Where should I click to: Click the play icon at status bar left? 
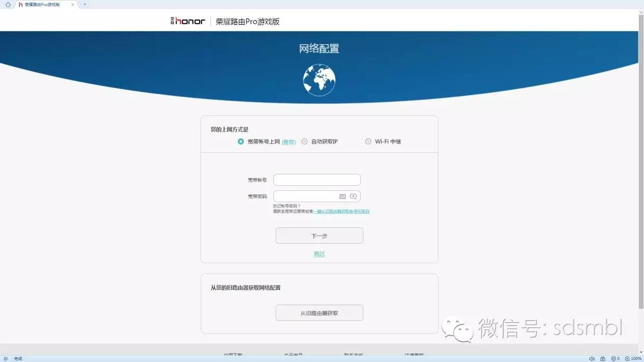click(x=6, y=358)
